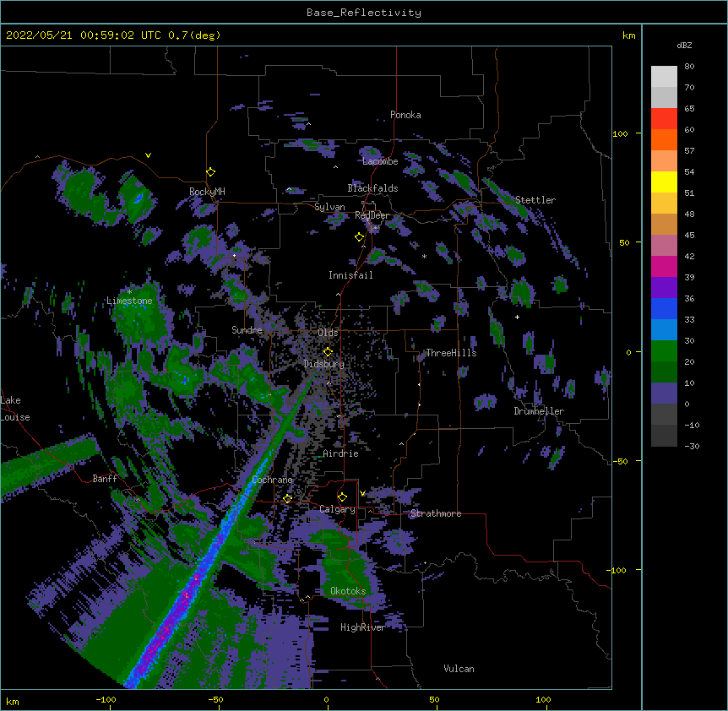Click the -100 tick label on bottom axis
Viewport: 728px width, 711px height.
click(106, 699)
